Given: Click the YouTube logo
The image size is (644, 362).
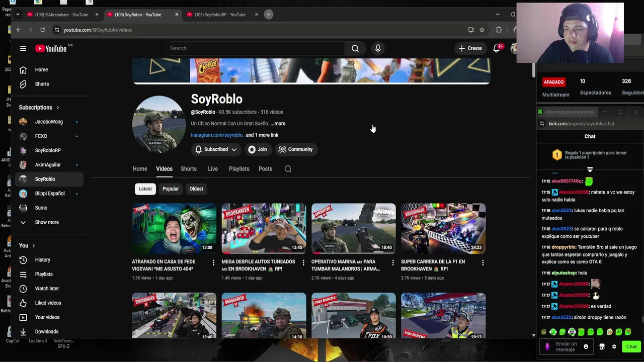Looking at the screenshot, I should [51, 48].
